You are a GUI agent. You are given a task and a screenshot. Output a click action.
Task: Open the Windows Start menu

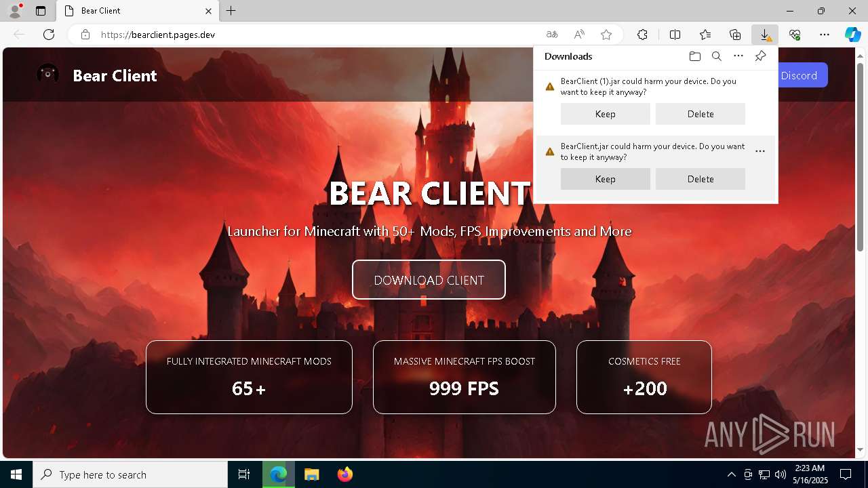point(16,474)
